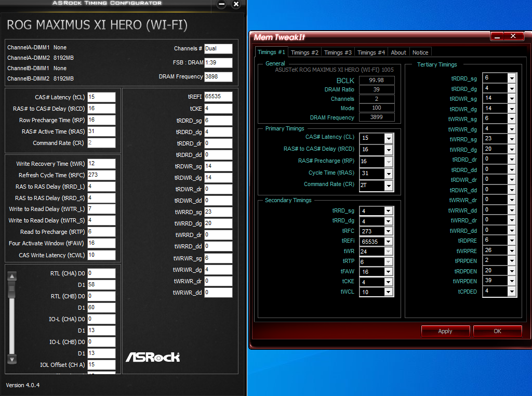Expand the tRRD_dg dropdown in Secondary Timings
532x396 pixels.
[x=389, y=221]
